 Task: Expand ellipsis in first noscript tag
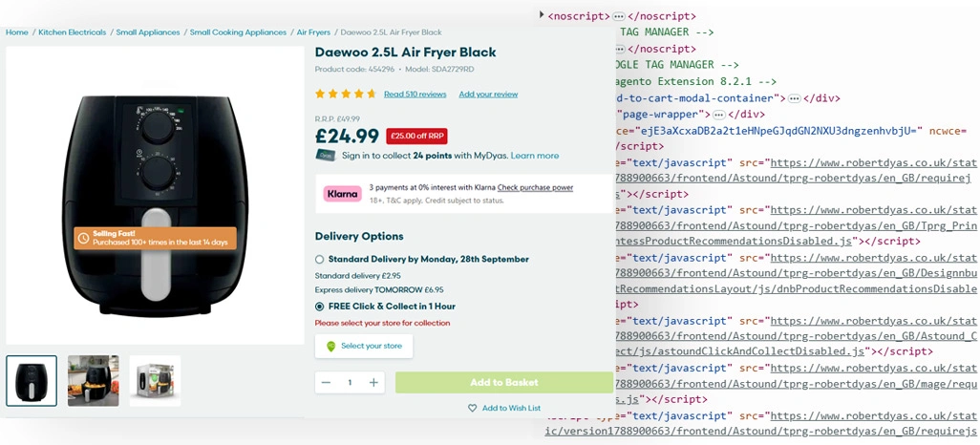(618, 16)
